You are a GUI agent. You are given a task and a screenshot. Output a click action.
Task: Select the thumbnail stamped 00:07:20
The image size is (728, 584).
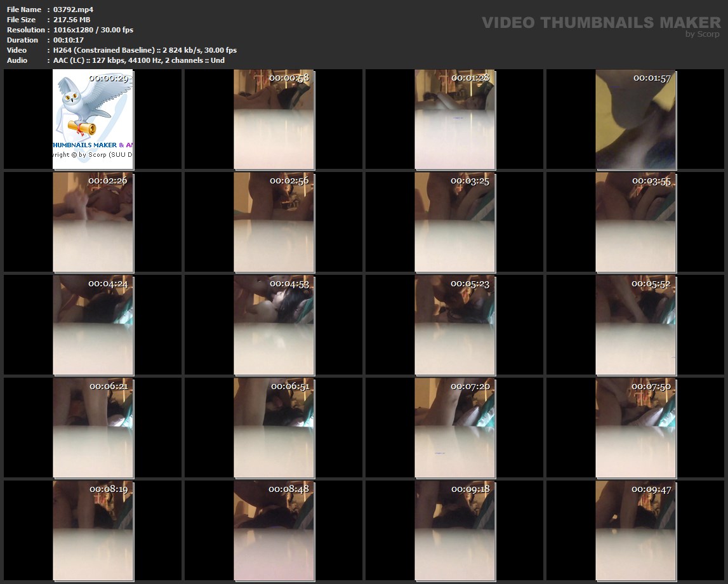[x=455, y=428]
